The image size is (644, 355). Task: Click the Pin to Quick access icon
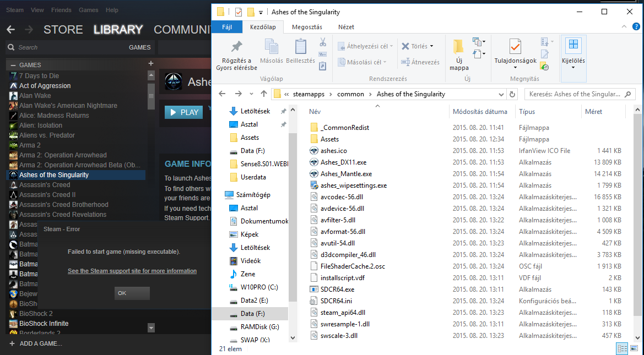[x=236, y=47]
